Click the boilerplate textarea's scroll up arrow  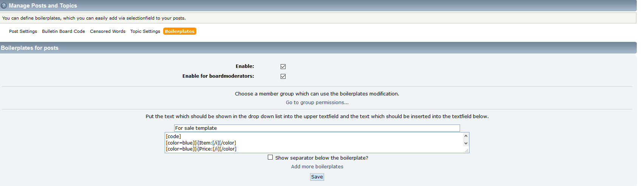(466, 136)
